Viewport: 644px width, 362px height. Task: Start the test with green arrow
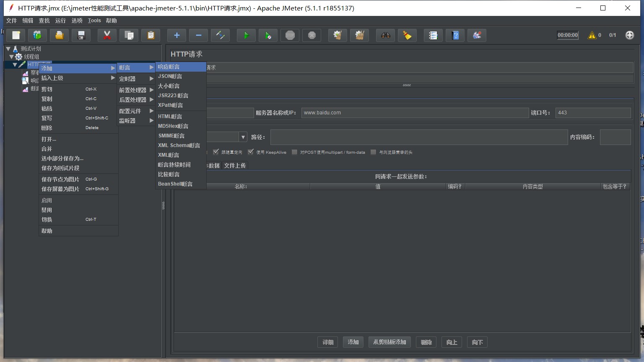click(246, 36)
